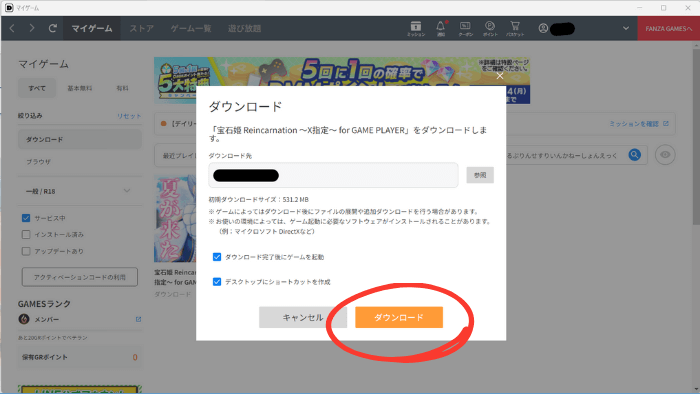The width and height of the screenshot is (700, 394).
Task: Click the 宝石姫 game thumbnail
Action: 175,218
